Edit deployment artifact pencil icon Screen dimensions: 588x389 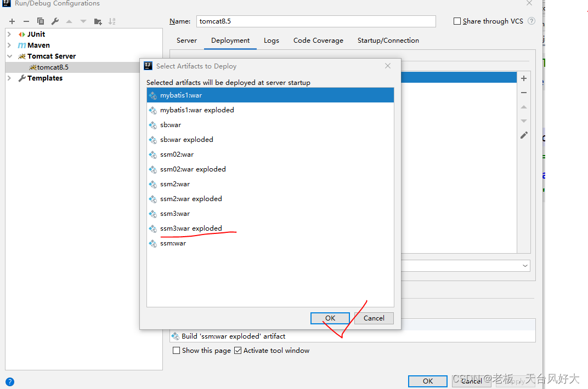(524, 135)
